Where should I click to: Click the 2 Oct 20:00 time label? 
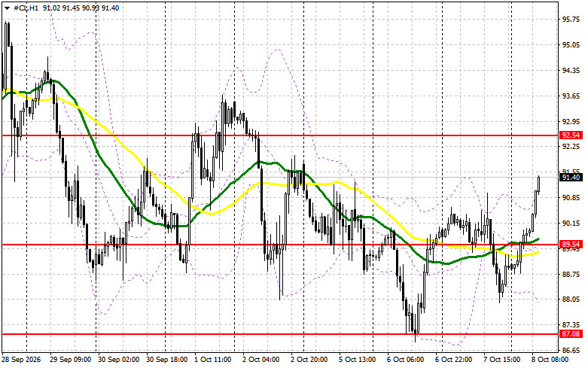coord(309,360)
